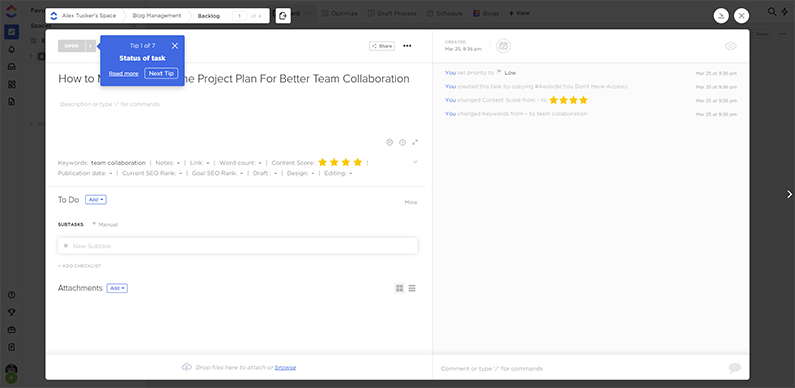The image size is (795, 388).
Task: Edit the Keywords value team collaboration
Action: [x=118, y=163]
